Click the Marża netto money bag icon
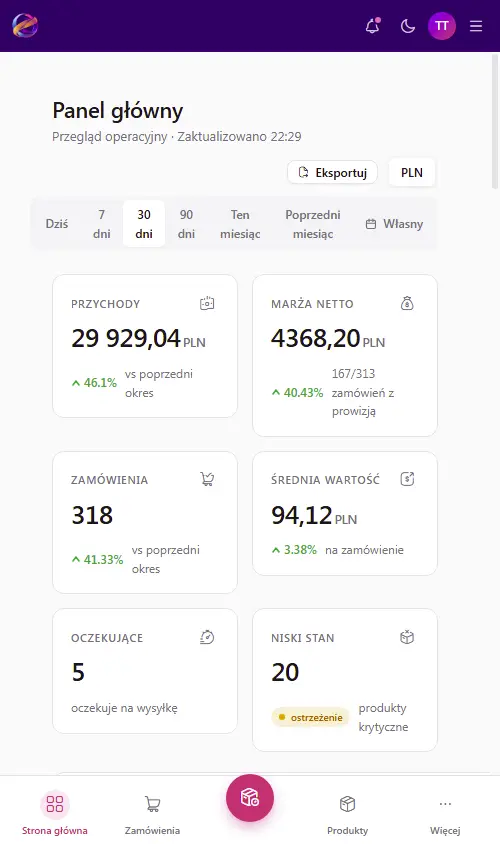The width and height of the screenshot is (500, 844). [x=407, y=304]
